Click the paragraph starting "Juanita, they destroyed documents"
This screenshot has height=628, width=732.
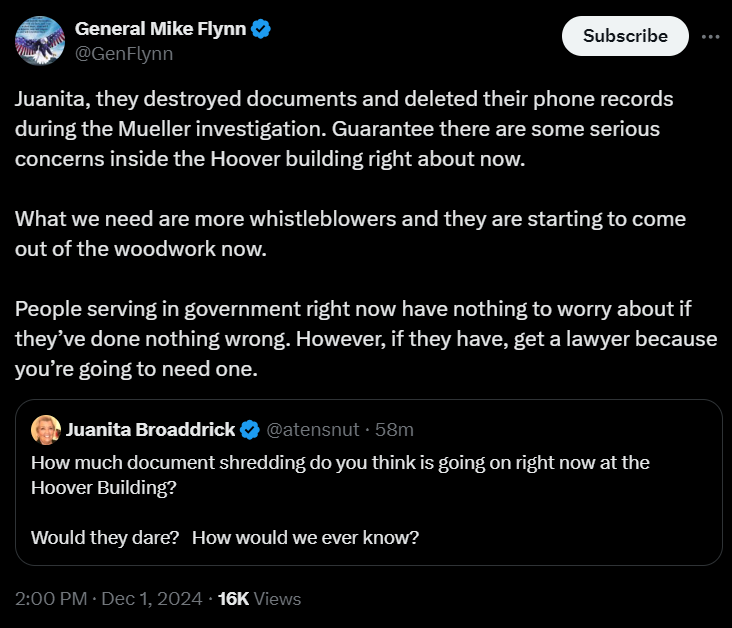(x=344, y=130)
